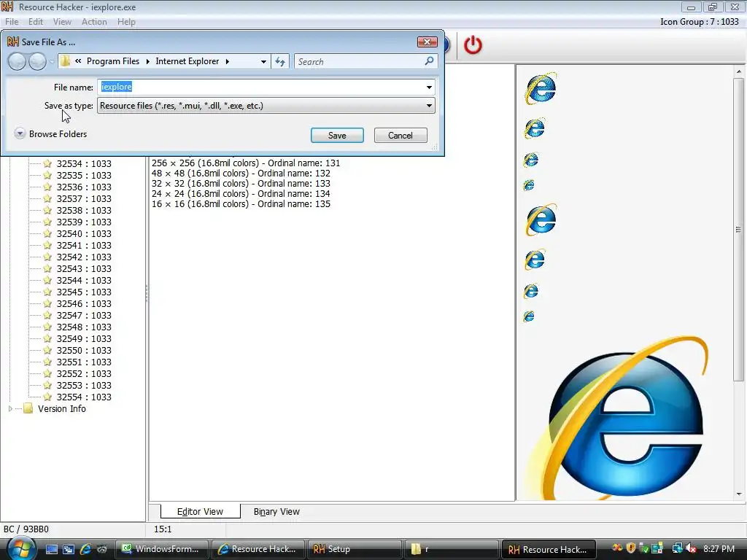Click the icon preview scroll up arrow

pyautogui.click(x=739, y=71)
